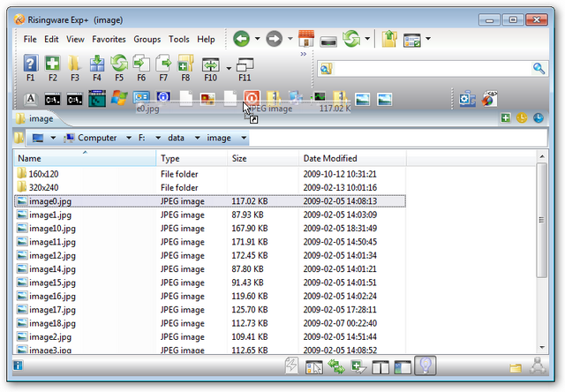Click the Back navigation arrow

[x=241, y=39]
